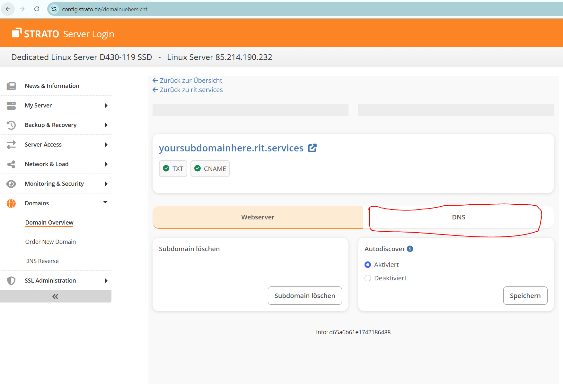Expand the My Server submenu arrow
The image size is (563, 392).
coord(106,106)
